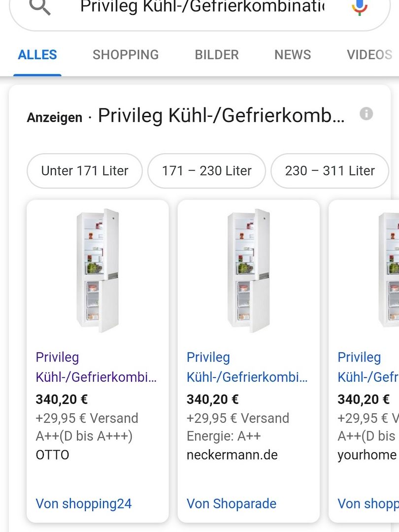This screenshot has width=399, height=532.
Task: Tap the OTTO product fridge image
Action: click(97, 271)
